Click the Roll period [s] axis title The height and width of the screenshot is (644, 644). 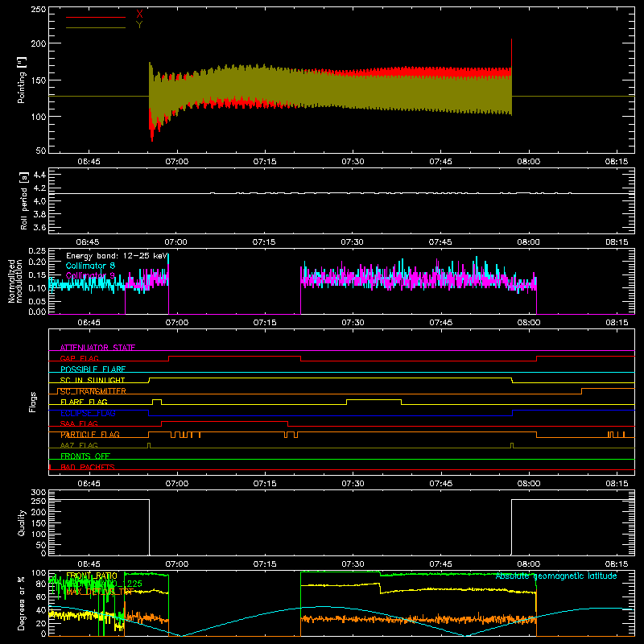(x=23, y=200)
